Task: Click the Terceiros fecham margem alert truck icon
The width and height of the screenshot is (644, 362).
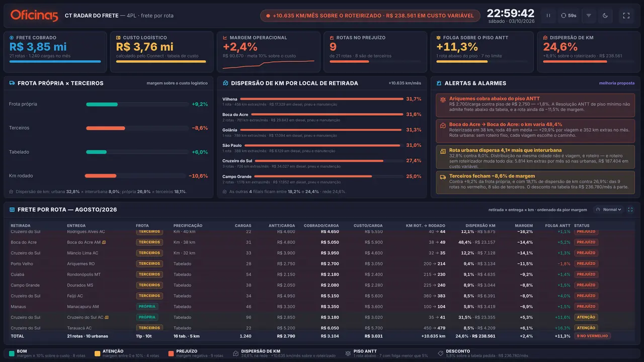Action: 443,176
